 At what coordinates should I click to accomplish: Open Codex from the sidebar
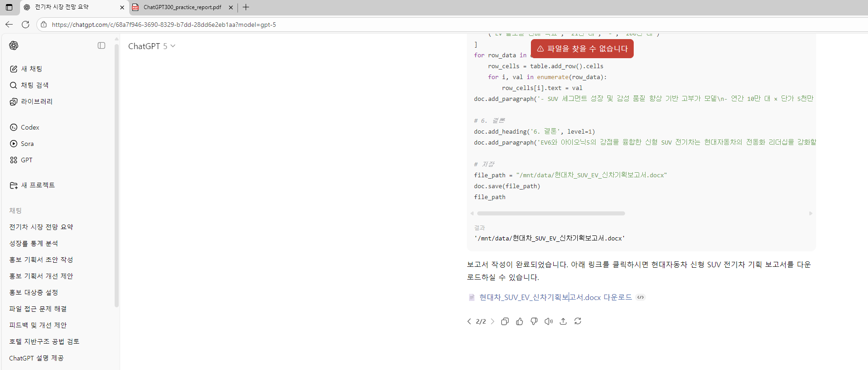tap(25, 127)
